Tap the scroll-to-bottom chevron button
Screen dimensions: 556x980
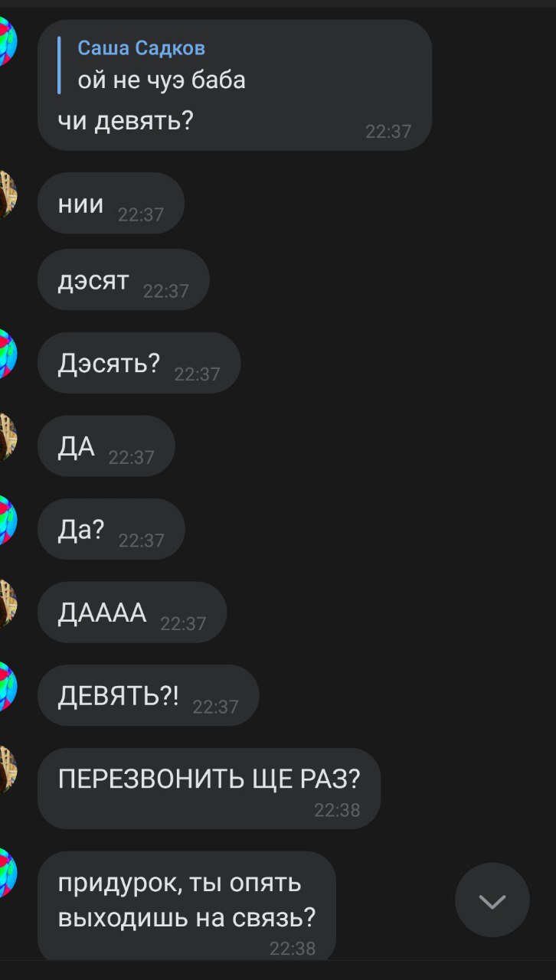pos(492,900)
